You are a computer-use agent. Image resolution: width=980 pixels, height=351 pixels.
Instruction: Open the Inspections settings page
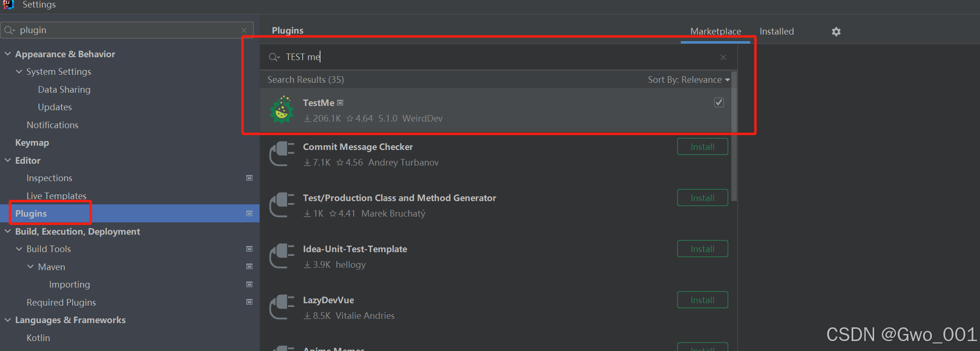[49, 178]
